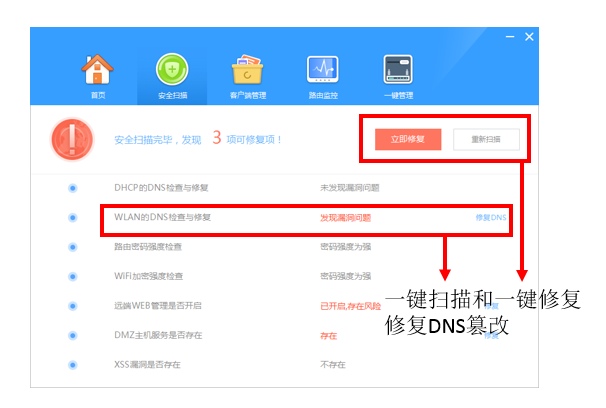Open the 首页 home icon
The height and width of the screenshot is (408, 606).
pyautogui.click(x=97, y=71)
